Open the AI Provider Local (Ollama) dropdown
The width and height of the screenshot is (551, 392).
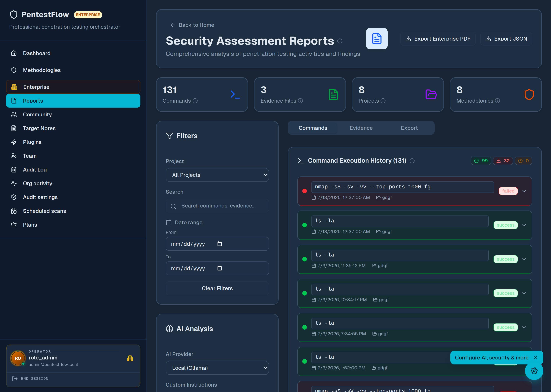click(x=217, y=368)
